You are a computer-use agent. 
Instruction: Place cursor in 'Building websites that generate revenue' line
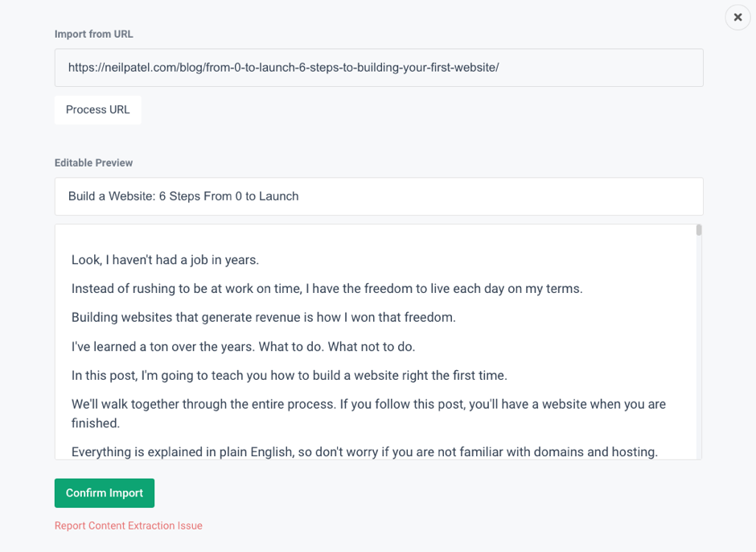pos(263,318)
